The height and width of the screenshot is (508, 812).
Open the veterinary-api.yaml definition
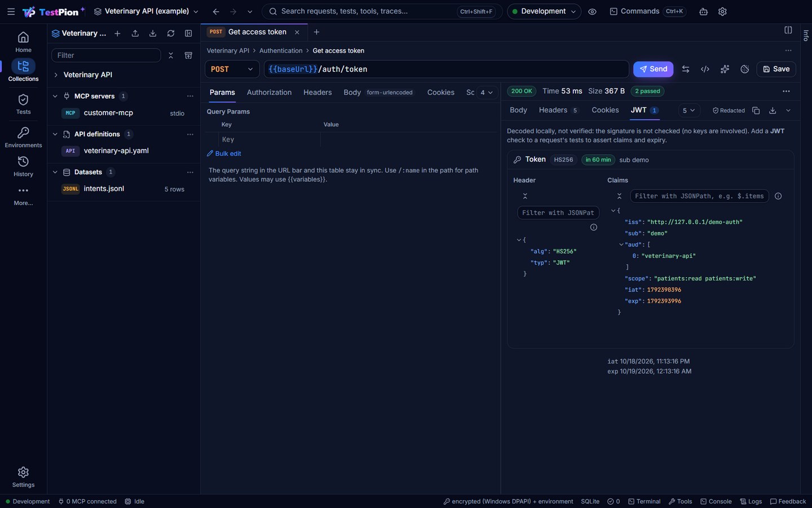tap(123, 151)
